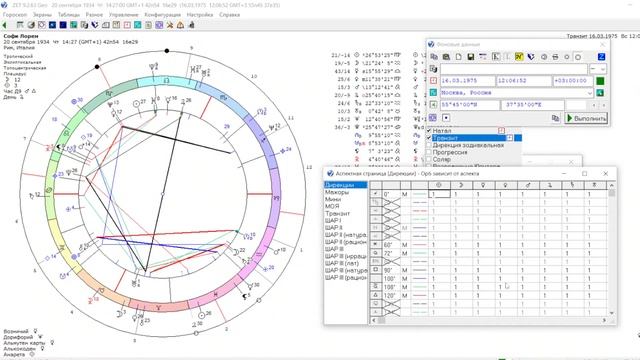Click the time zone field +03:00:00
Image resolution: width=640 pixels, height=360 pixels.
point(572,81)
